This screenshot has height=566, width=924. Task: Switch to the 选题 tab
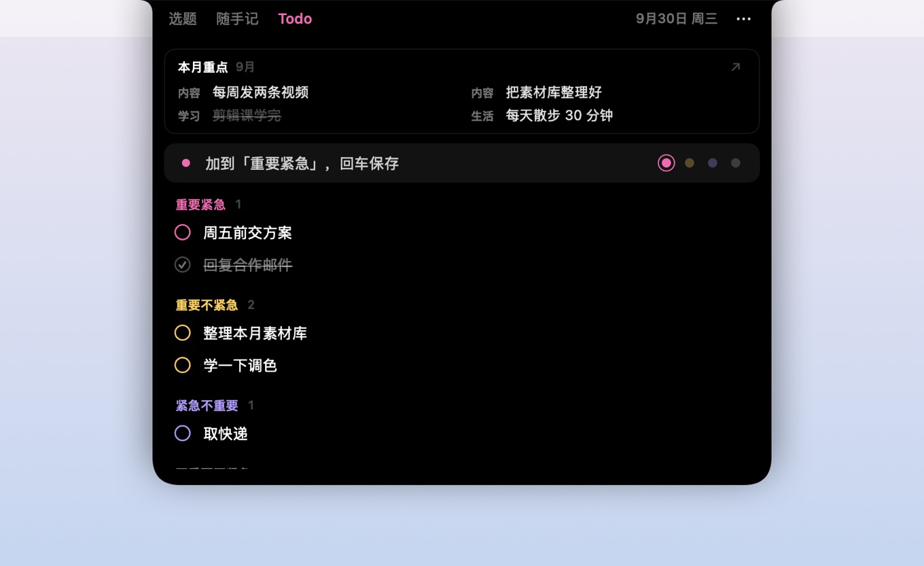[183, 19]
